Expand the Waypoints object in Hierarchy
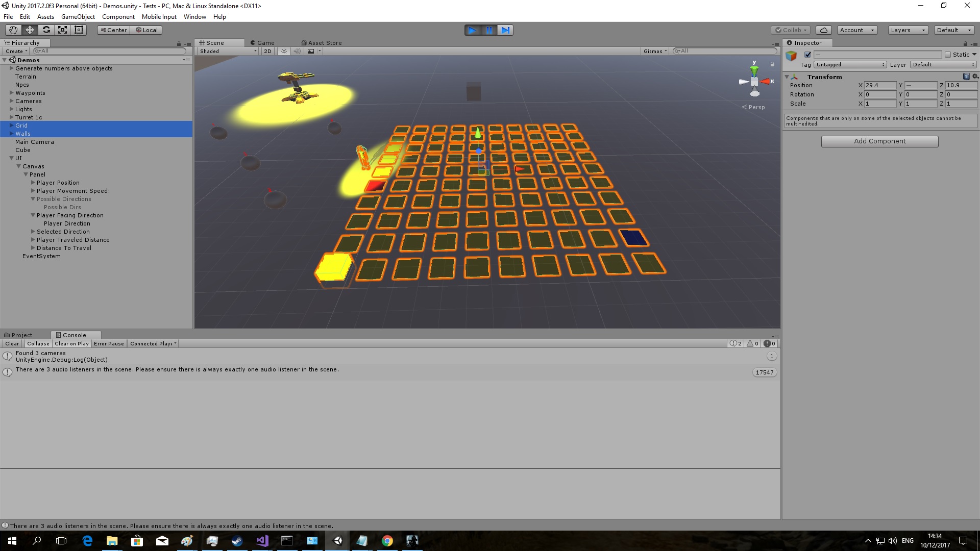980x551 pixels. tap(11, 93)
